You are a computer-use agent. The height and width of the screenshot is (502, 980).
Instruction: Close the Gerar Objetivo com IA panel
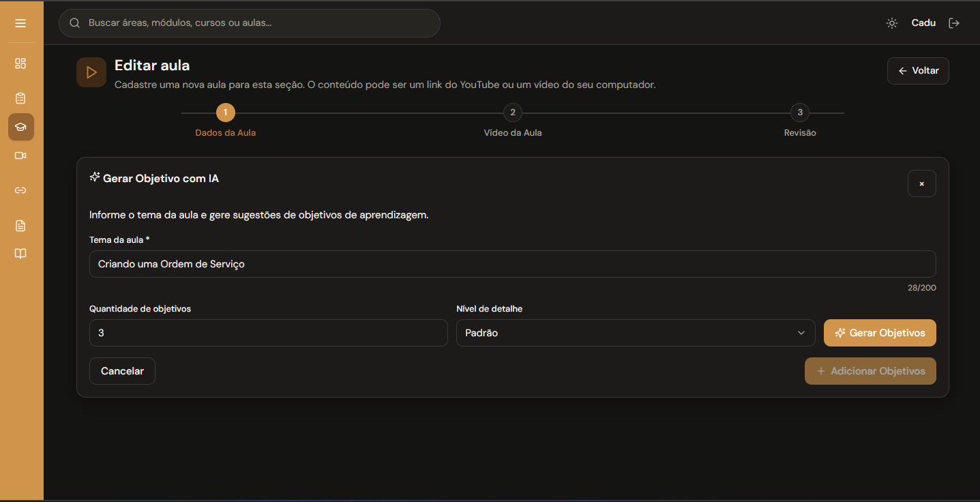point(922,183)
